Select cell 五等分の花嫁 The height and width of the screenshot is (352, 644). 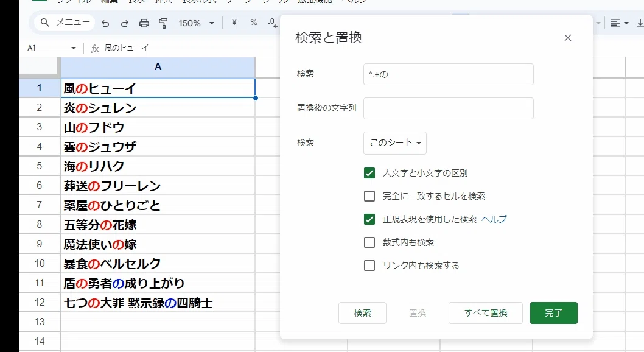[158, 225]
